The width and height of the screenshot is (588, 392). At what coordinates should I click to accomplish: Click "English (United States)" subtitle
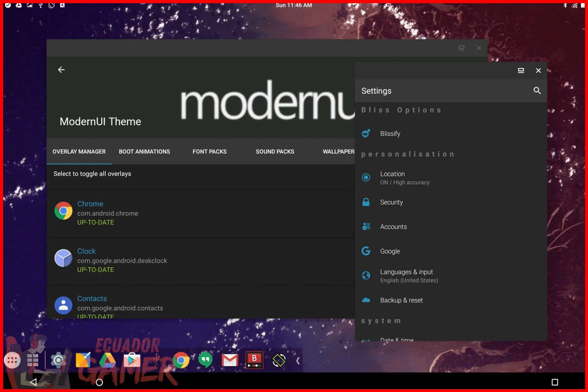(409, 280)
